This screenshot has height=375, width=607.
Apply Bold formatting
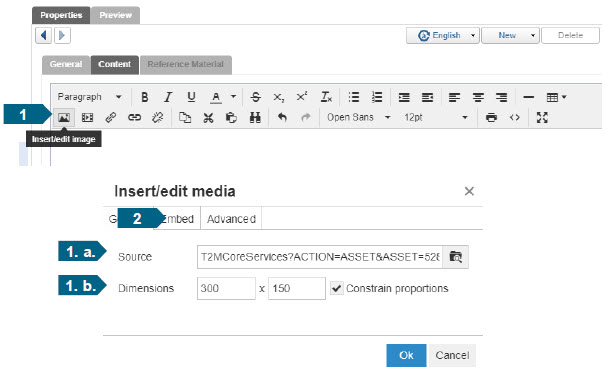pos(144,97)
